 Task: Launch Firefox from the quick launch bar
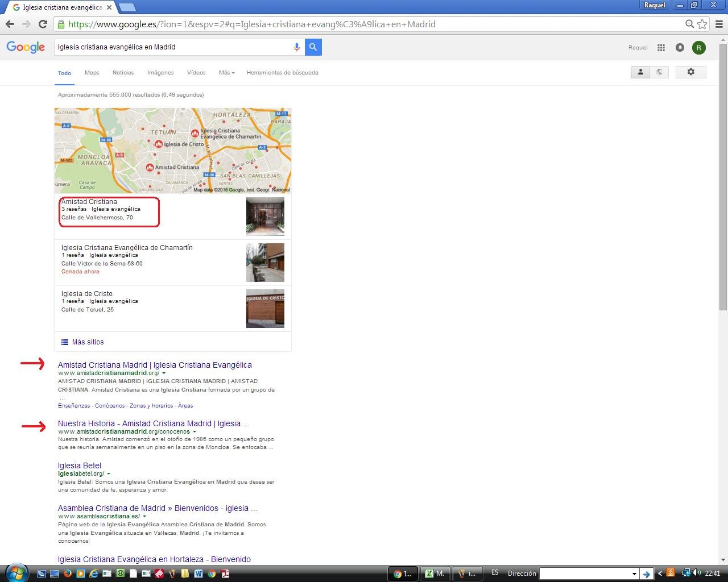(68, 573)
